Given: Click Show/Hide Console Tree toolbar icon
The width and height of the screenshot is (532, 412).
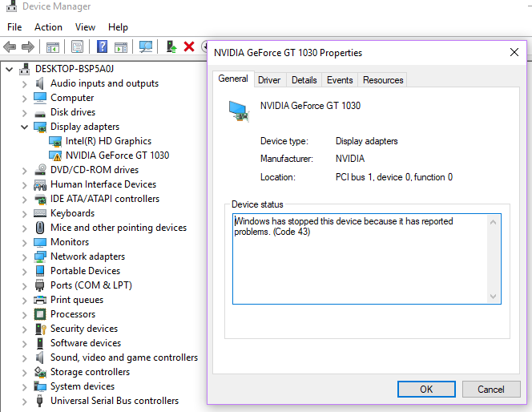Looking at the screenshot, I should pyautogui.click(x=53, y=46).
